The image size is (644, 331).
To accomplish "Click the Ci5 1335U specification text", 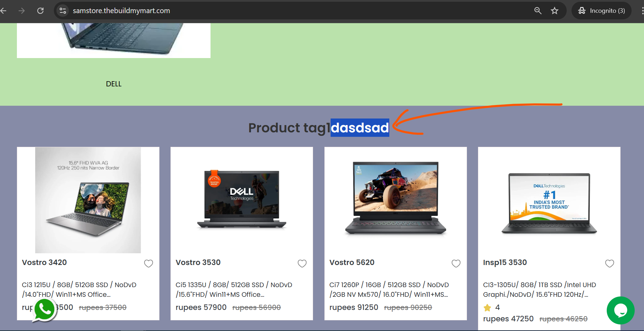I will (234, 290).
